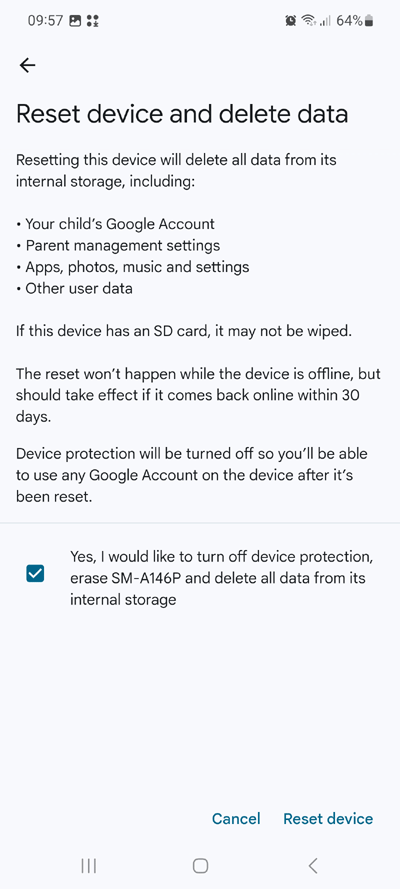Tap the 09:57 clock in status bar
400x889 pixels.
(x=45, y=21)
